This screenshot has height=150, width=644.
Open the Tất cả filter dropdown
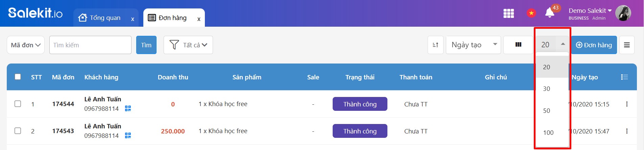(x=188, y=45)
